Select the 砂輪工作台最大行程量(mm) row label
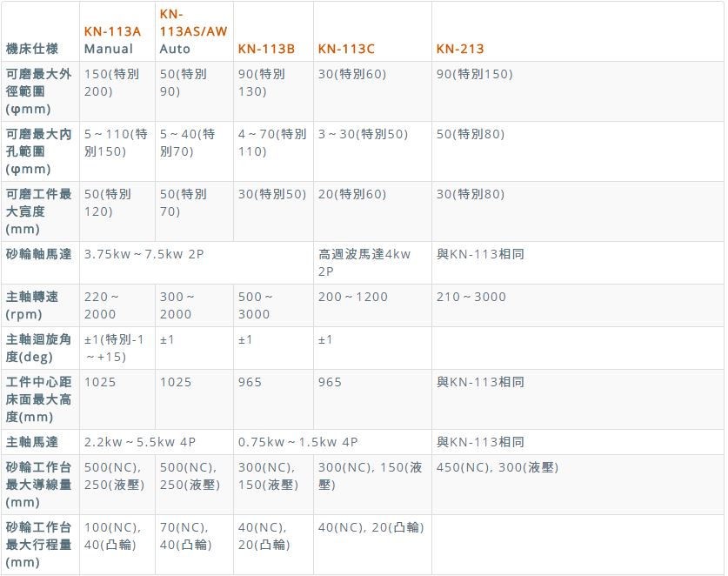 (x=38, y=545)
